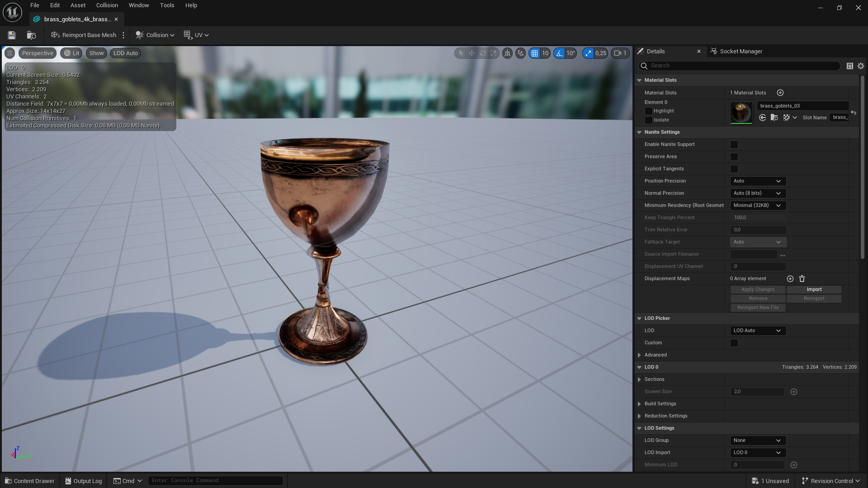Enable Nanite Support checkbox
868x488 pixels.
734,145
